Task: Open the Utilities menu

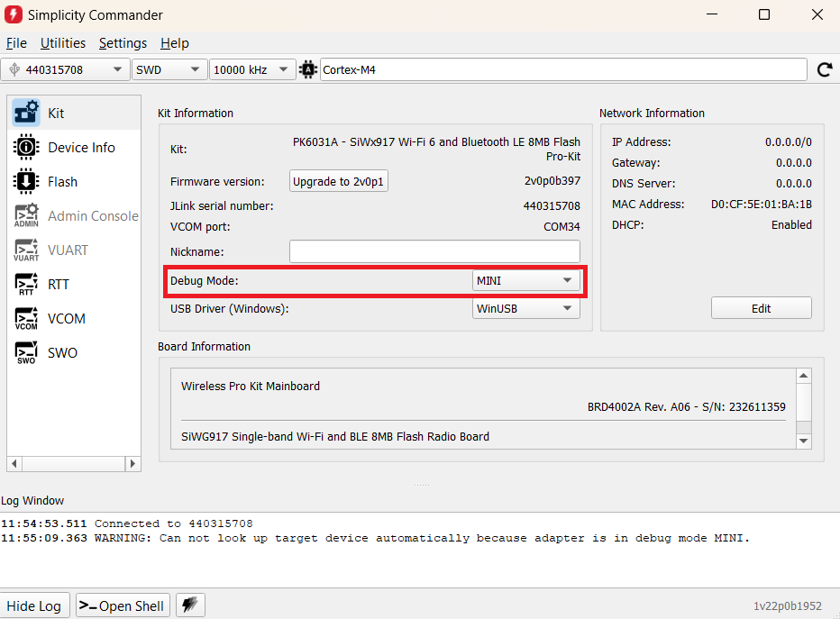Action: click(63, 43)
